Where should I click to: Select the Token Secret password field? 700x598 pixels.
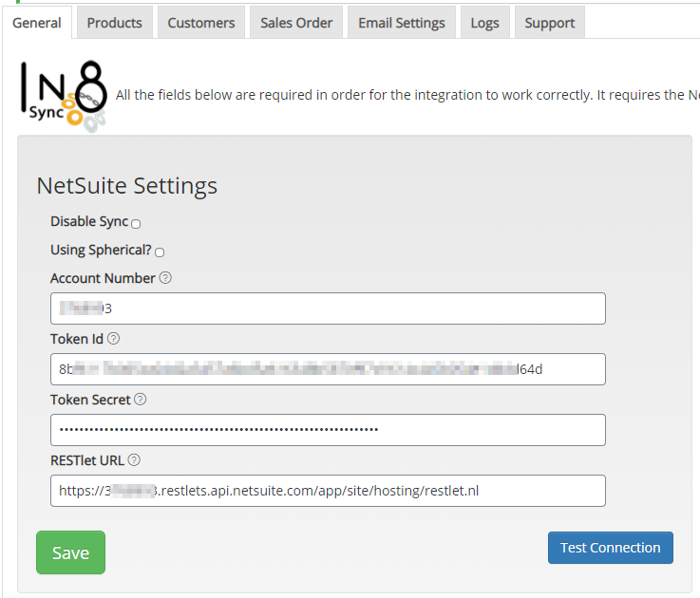(328, 430)
